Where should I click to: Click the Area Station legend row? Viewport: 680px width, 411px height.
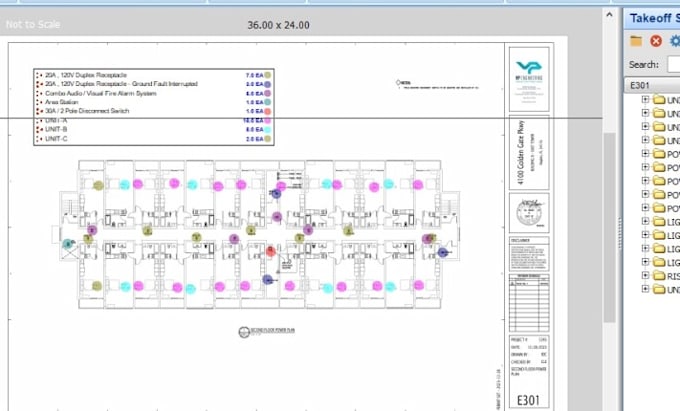[154, 102]
